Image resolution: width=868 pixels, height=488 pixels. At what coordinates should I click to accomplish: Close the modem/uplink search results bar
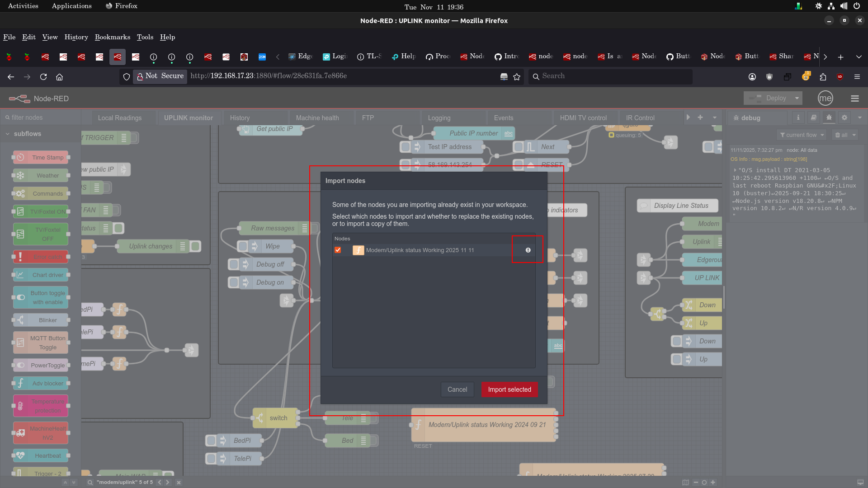tap(179, 483)
